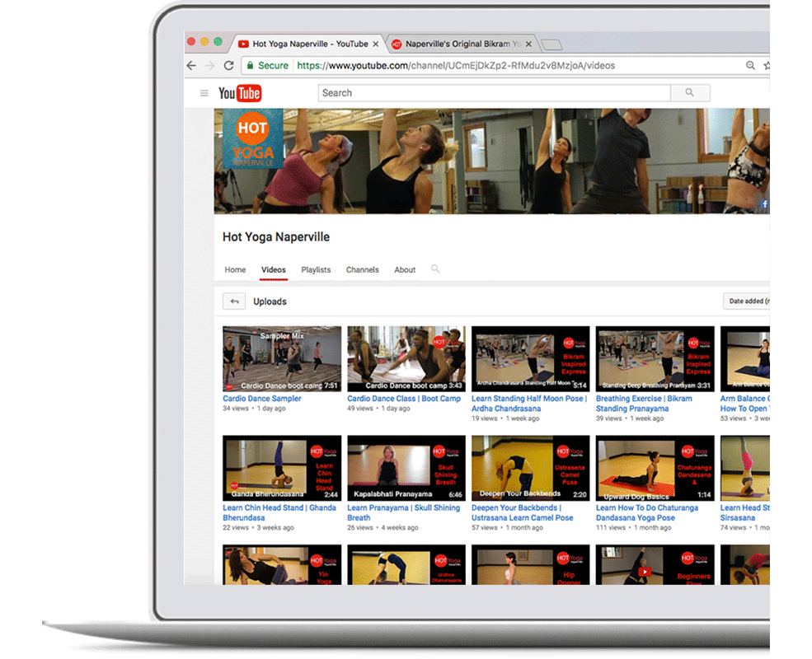
Task: Click the channel banner image
Action: click(492, 161)
